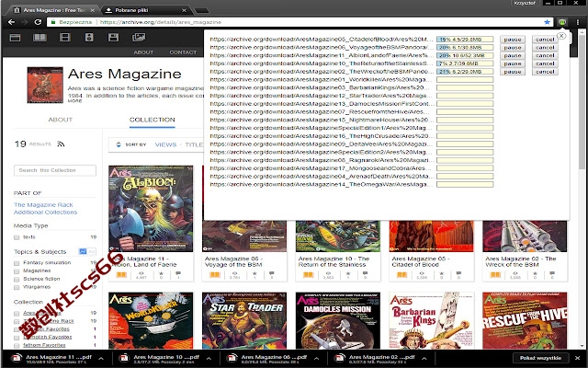The width and height of the screenshot is (588, 368).
Task: Open the Chrome three-dot menu
Action: 578,22
